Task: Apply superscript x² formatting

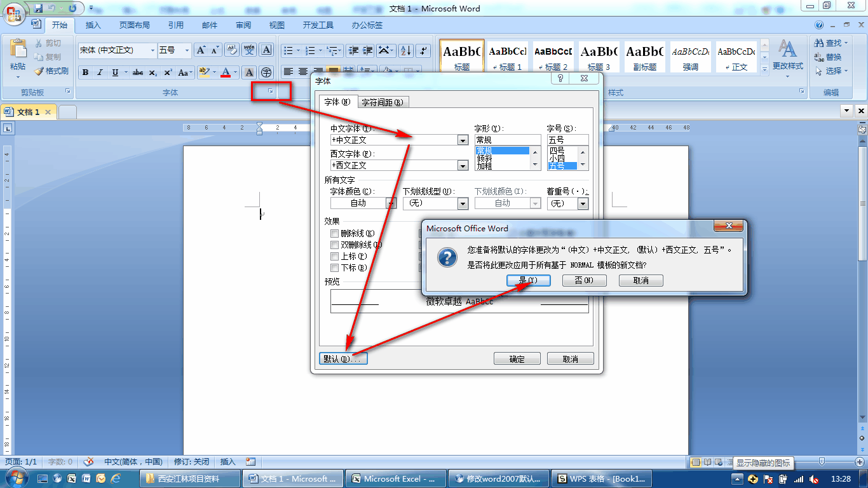Action: click(168, 72)
